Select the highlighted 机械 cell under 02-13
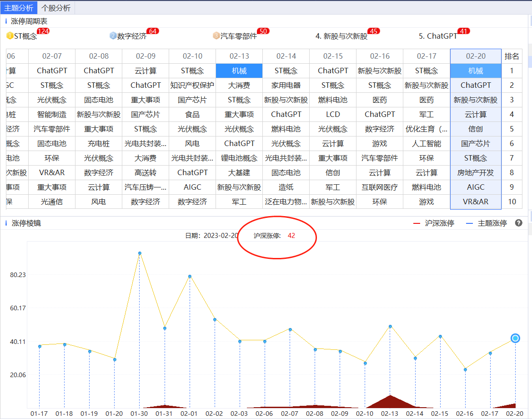Image resolution: width=532 pixels, height=419 pixels. pos(239,71)
